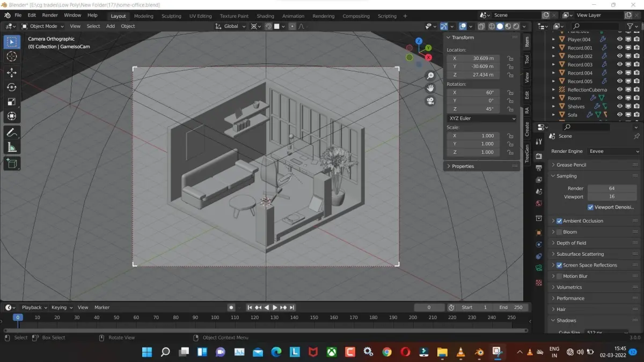Open the Keying popover in timeline
644x362 pixels.
[x=62, y=307]
